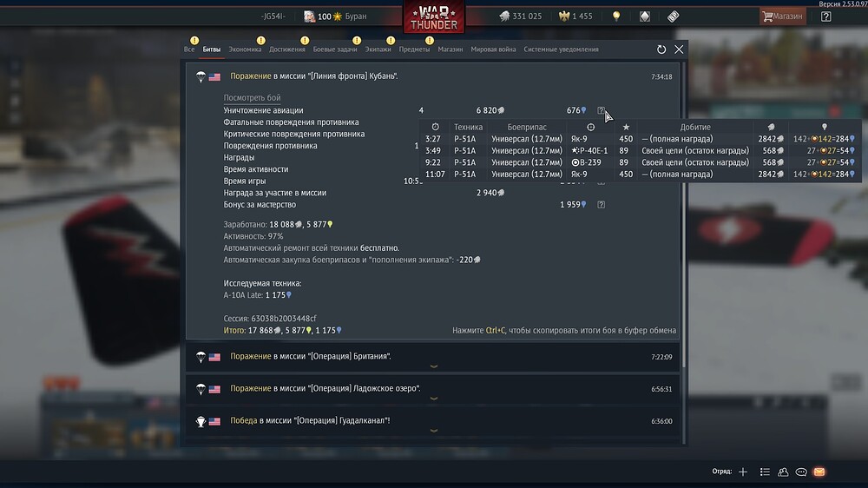Select the Системные уведомления tab

pos(561,49)
